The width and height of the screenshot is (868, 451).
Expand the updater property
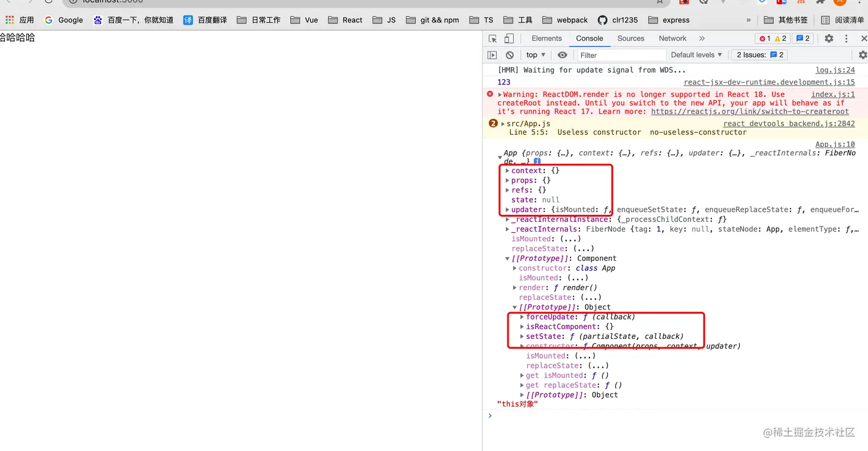pyautogui.click(x=507, y=210)
